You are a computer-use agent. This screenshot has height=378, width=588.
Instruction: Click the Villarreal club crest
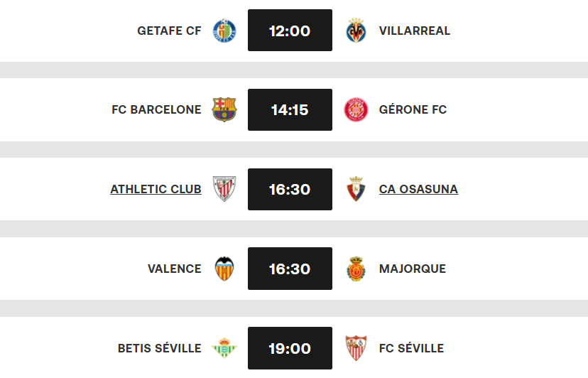pos(356,31)
